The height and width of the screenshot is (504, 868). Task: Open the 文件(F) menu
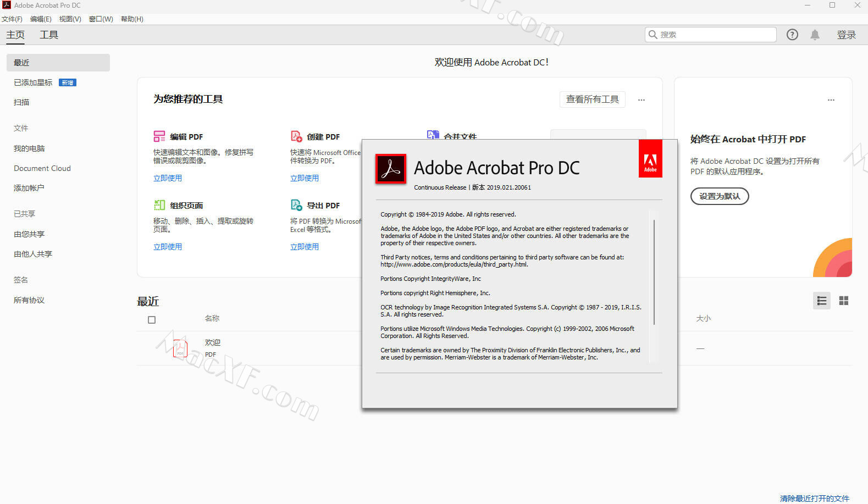[12, 19]
